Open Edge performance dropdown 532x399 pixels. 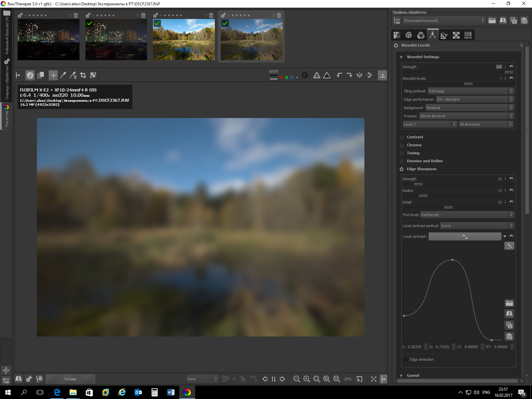(475, 99)
